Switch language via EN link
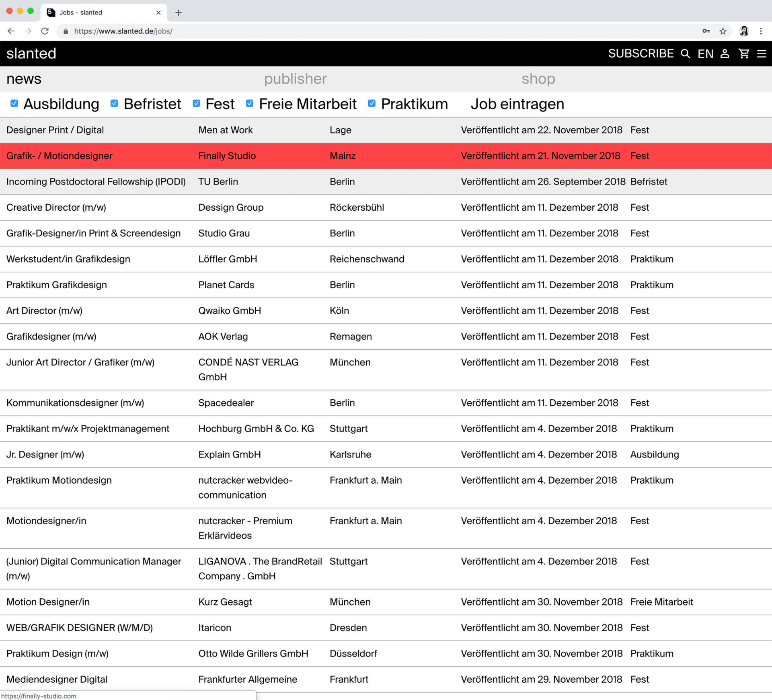This screenshot has width=772, height=700. click(705, 53)
